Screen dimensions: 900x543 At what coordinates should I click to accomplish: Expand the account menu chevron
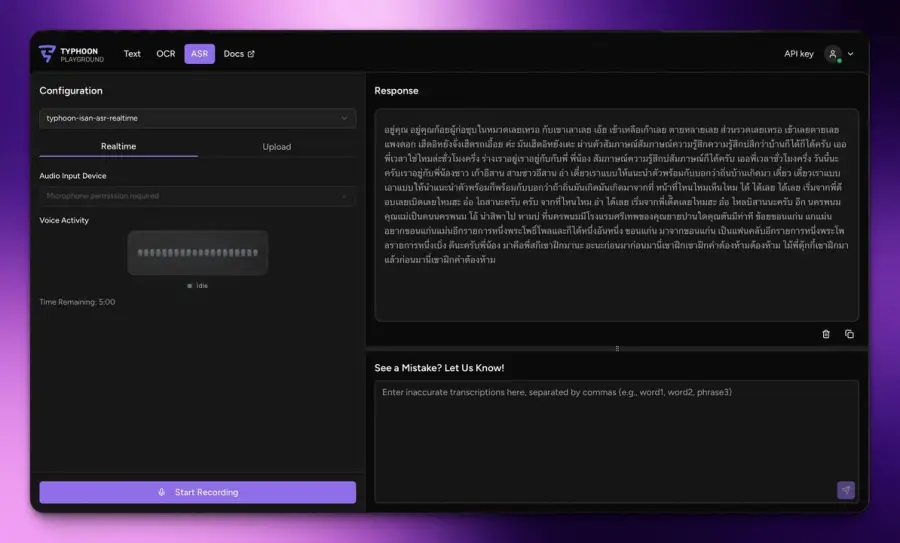pyautogui.click(x=851, y=54)
